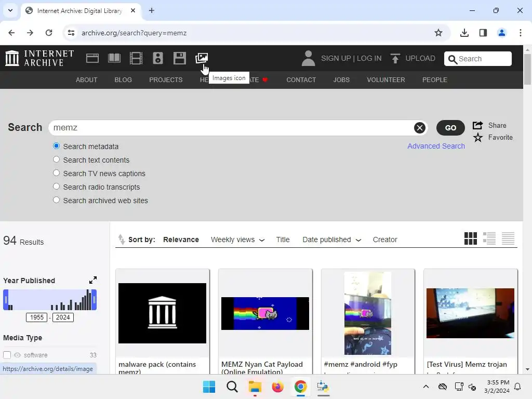Click the Share icon
532x399 pixels.
point(478,125)
